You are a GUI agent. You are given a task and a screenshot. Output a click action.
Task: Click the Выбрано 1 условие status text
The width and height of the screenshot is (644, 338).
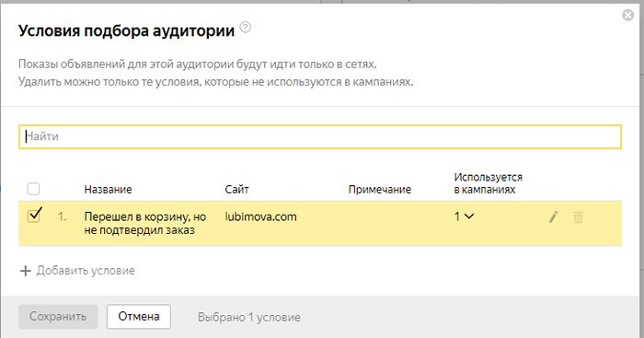click(249, 317)
